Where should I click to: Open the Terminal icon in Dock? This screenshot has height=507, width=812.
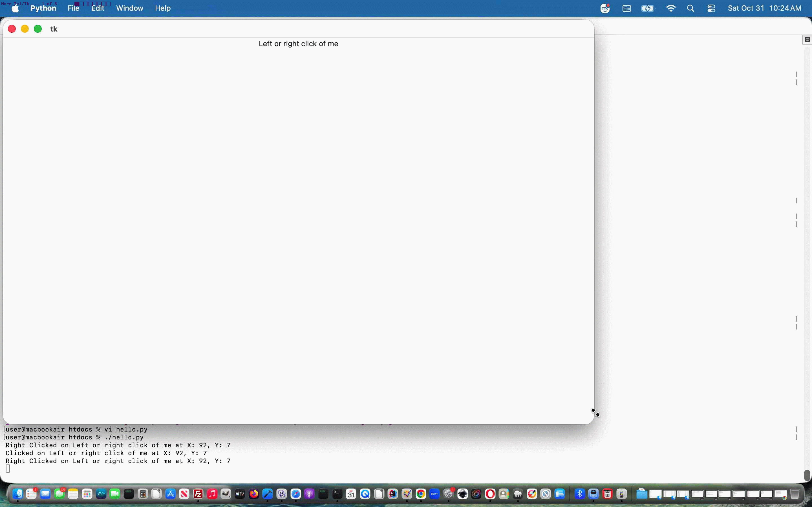click(x=337, y=493)
